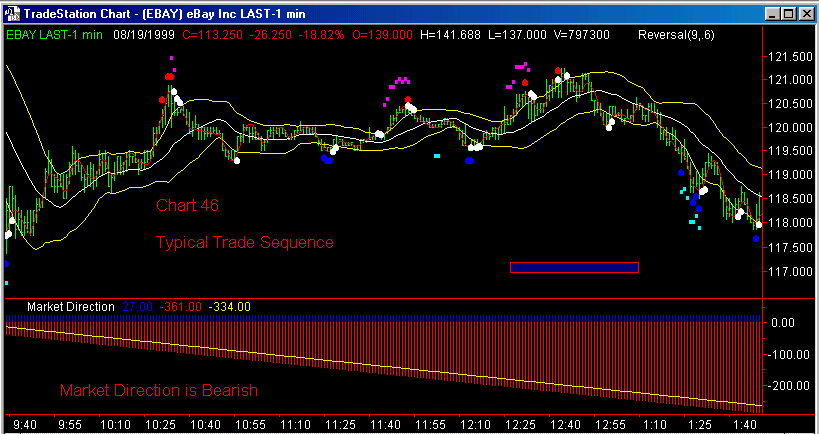
Task: Click the red Market Direction value '-361.00'
Action: coord(180,307)
